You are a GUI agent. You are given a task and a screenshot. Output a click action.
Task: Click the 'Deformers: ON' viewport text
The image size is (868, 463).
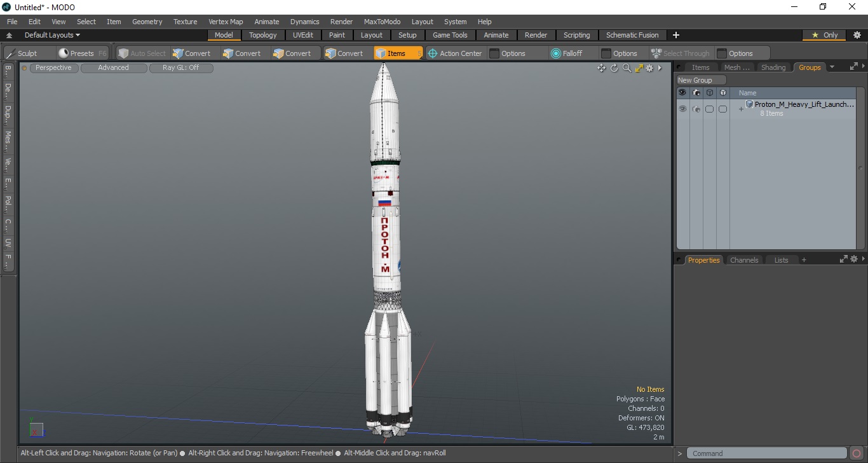641,418
